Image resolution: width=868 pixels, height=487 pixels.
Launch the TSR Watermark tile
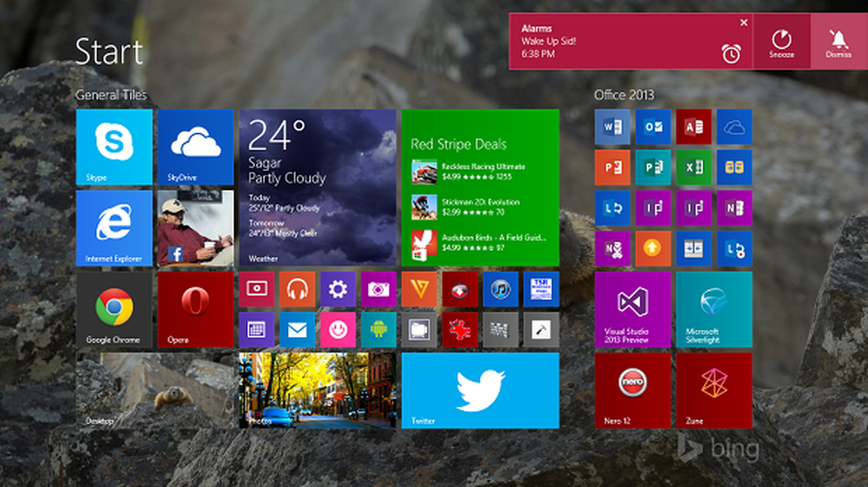point(542,289)
